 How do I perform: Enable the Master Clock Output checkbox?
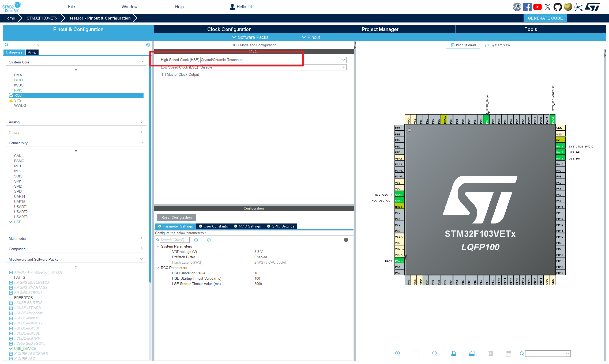coord(164,74)
